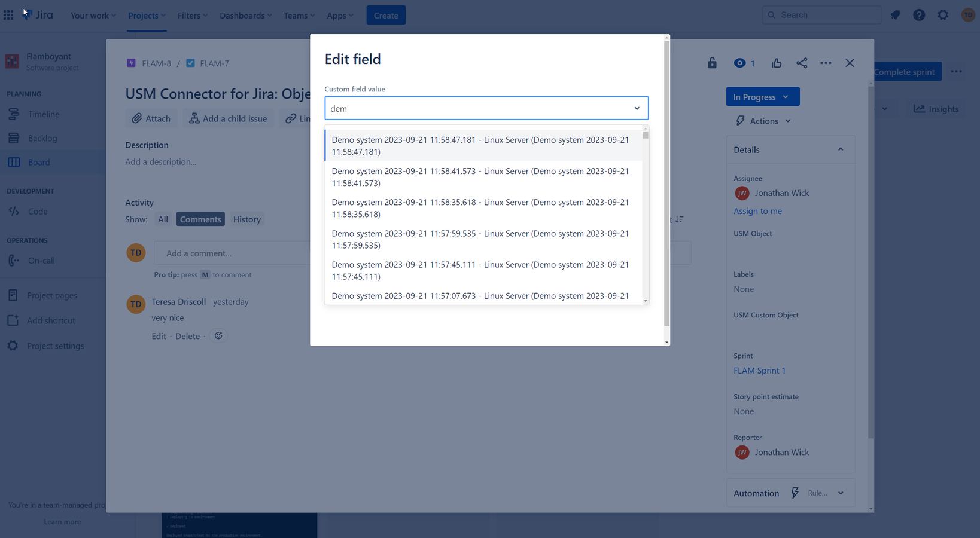Delete Teresa Driscoll's comment
The height and width of the screenshot is (538, 980).
(187, 336)
